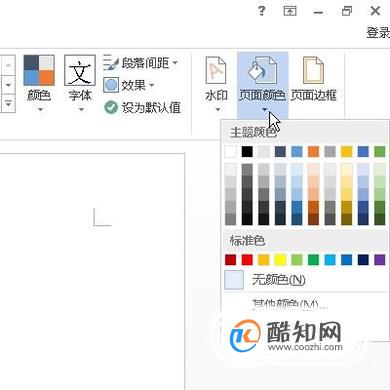This screenshot has width=390, height=390.
Task: Click the green Set as Default checkmark icon
Action: (111, 107)
